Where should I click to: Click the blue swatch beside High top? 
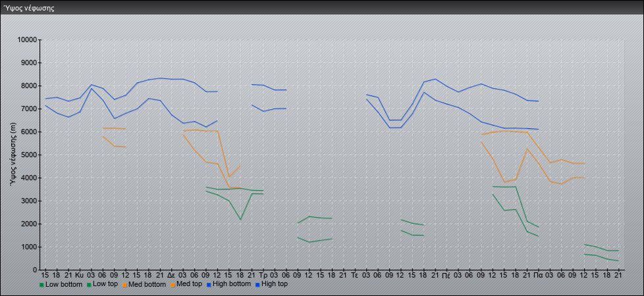pos(257,285)
